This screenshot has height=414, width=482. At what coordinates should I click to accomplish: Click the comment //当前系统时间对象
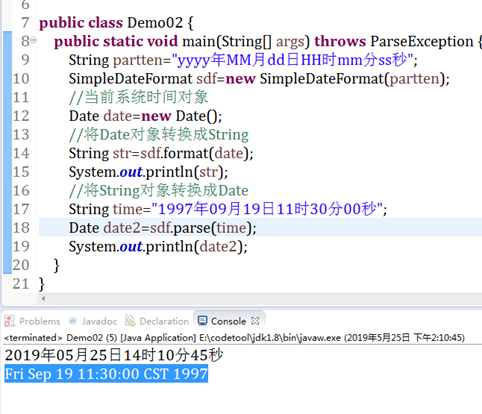139,97
